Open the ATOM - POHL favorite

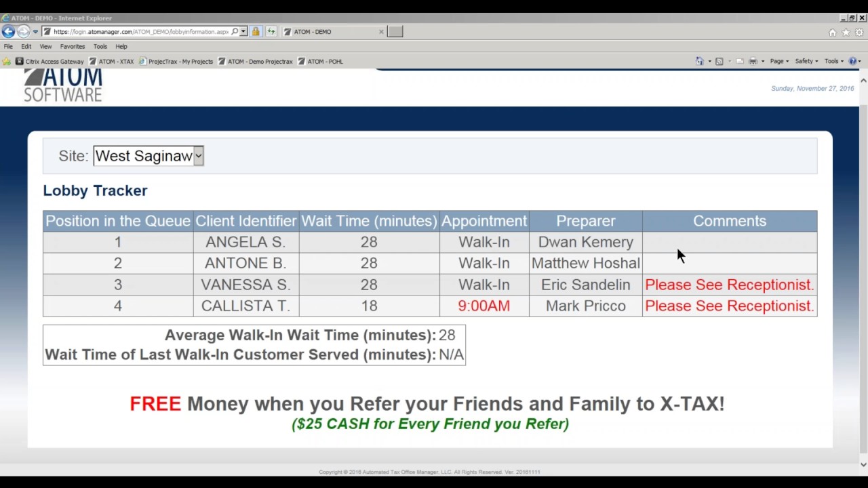320,62
